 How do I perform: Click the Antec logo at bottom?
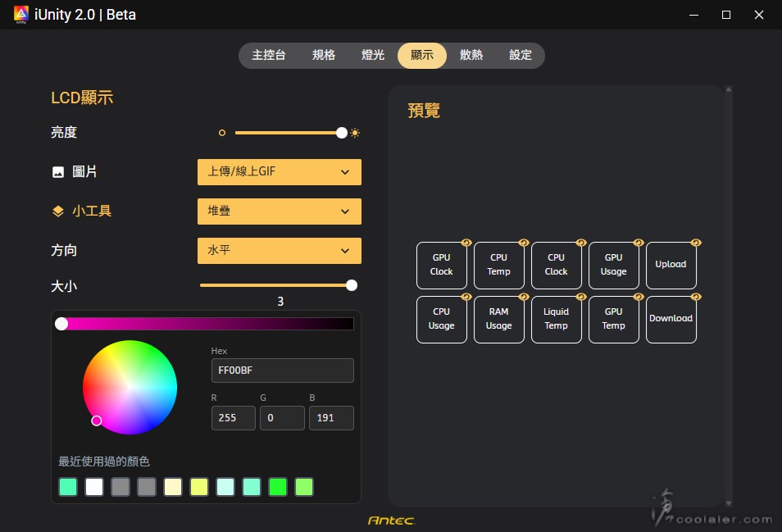(391, 520)
